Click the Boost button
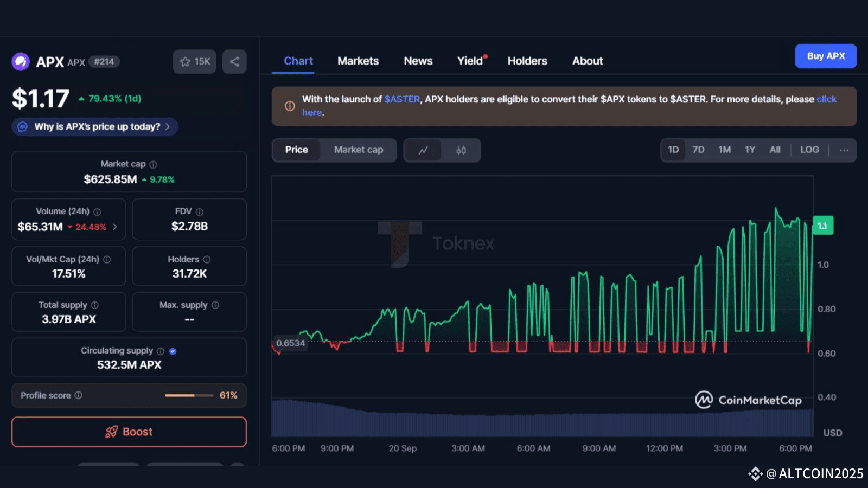868x488 pixels. coord(129,432)
